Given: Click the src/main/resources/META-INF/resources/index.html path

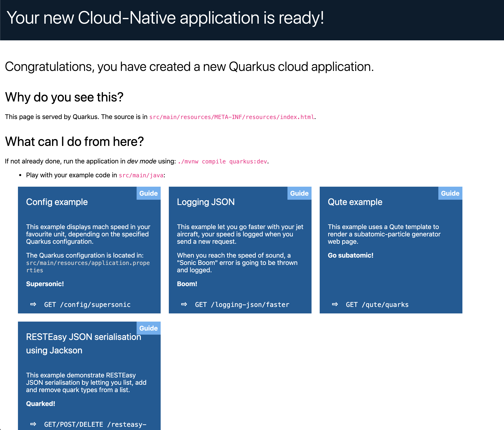Looking at the screenshot, I should 232,117.
